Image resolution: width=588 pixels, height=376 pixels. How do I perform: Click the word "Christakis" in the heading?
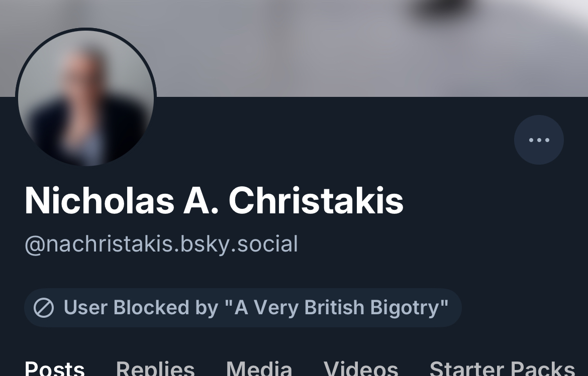(x=316, y=201)
